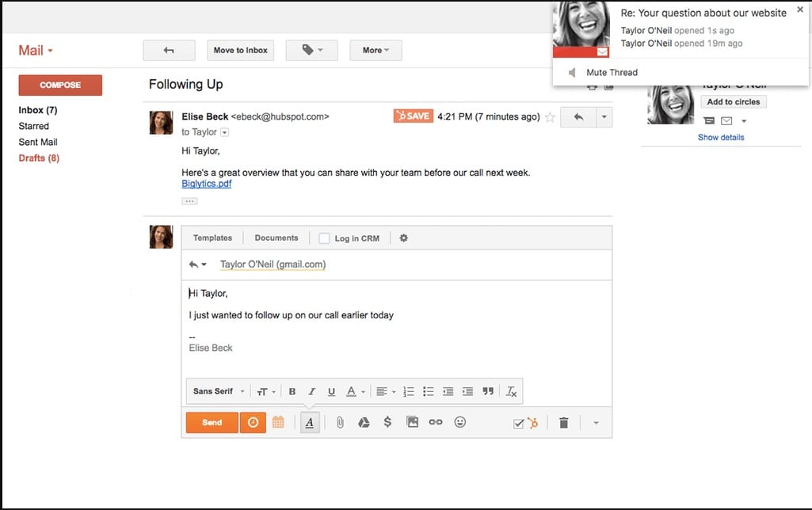Image resolution: width=812 pixels, height=510 pixels.
Task: Show trimmed content ellipsis button
Action: (189, 201)
